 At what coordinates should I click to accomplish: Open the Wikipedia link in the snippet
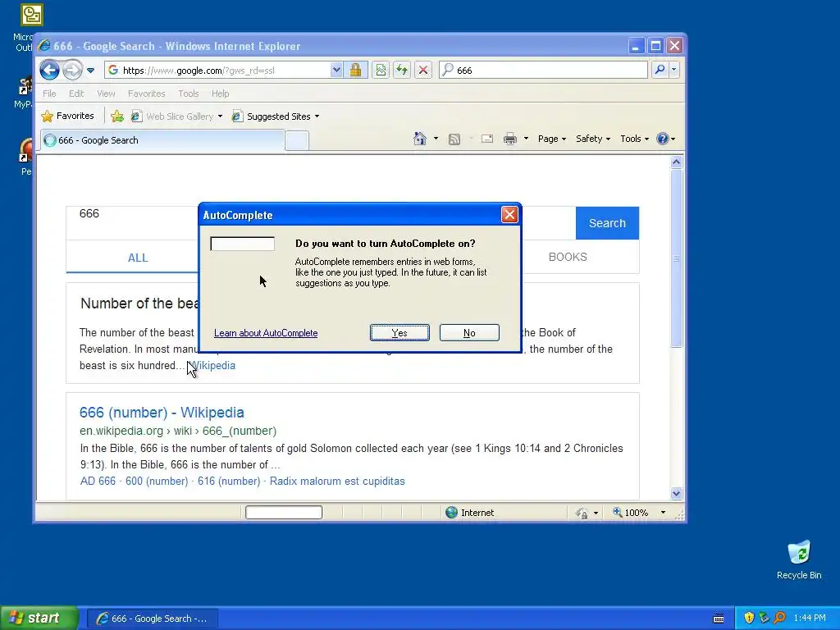tap(213, 365)
